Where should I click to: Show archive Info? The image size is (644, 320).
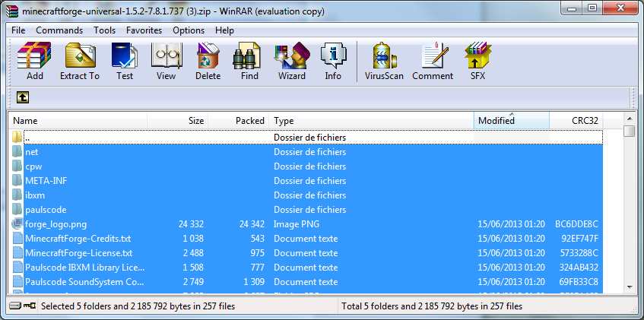tap(333, 62)
